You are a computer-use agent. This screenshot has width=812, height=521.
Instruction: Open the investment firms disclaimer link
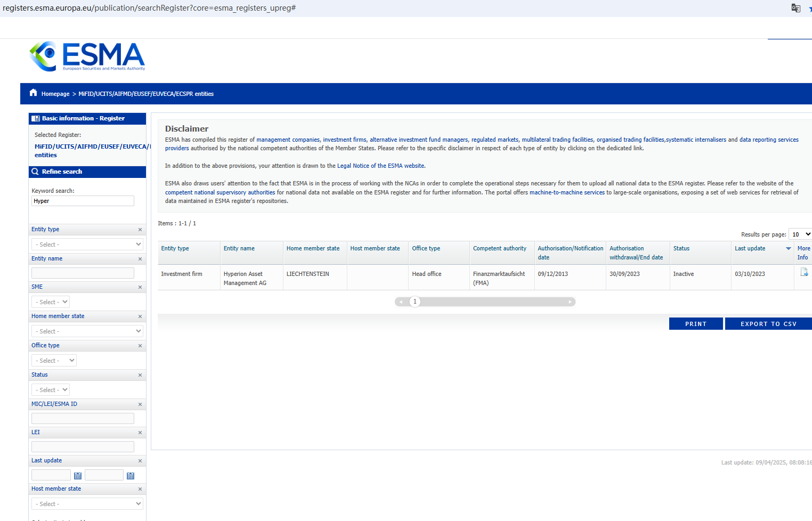pos(345,140)
